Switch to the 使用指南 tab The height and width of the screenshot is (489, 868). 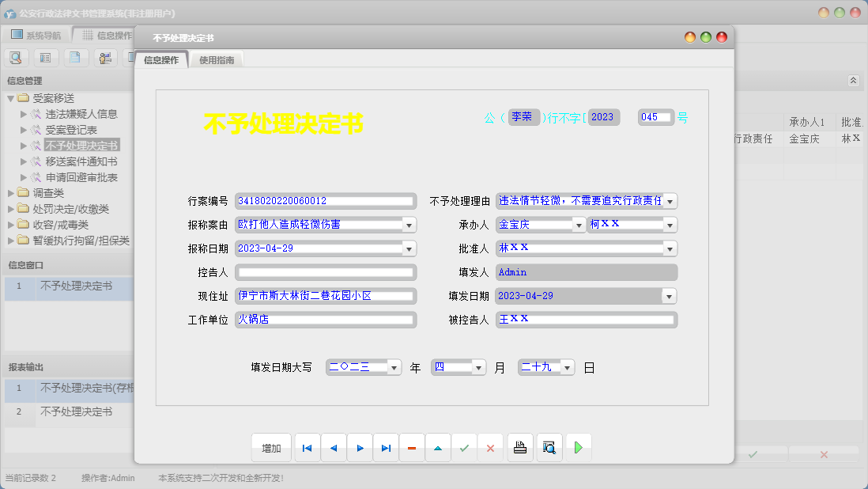215,59
